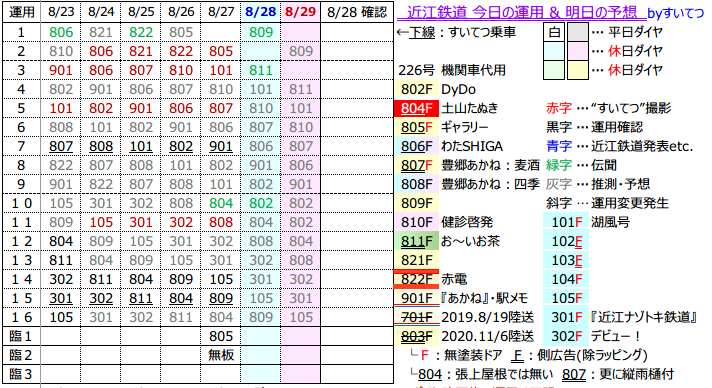Click red 105 in row 11 under 8/24
Image resolution: width=712 pixels, height=388 pixels.
click(101, 222)
